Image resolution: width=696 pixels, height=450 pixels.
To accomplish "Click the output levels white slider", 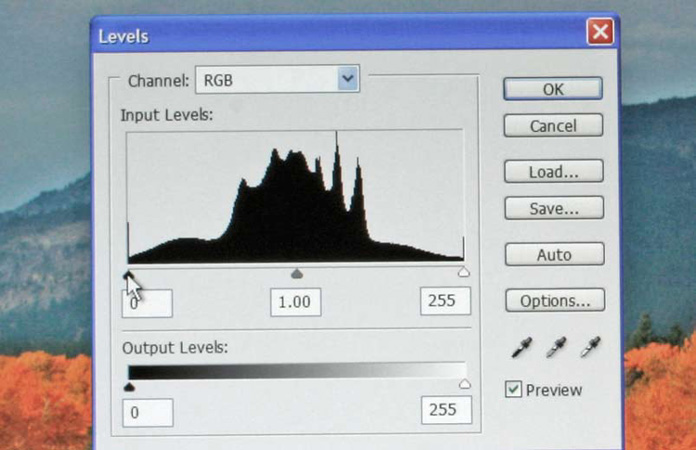I will coord(464,385).
